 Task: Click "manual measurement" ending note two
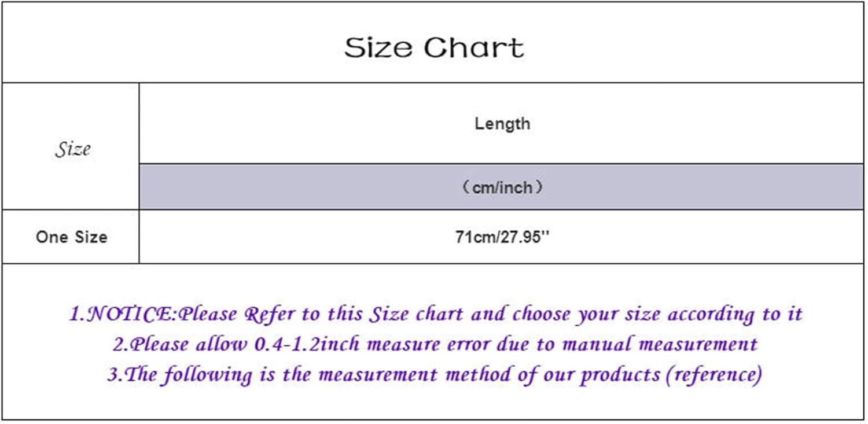[x=660, y=345]
